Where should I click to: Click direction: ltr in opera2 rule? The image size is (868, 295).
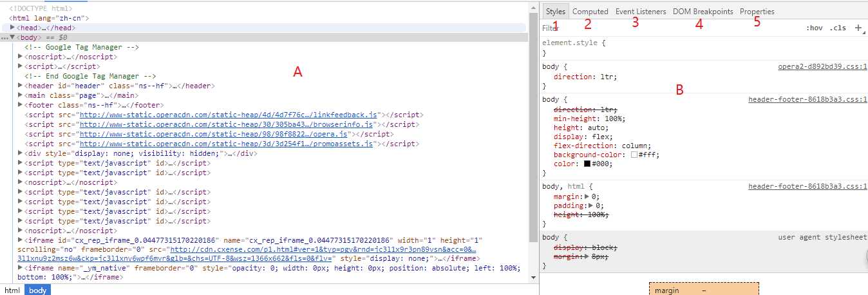point(585,77)
